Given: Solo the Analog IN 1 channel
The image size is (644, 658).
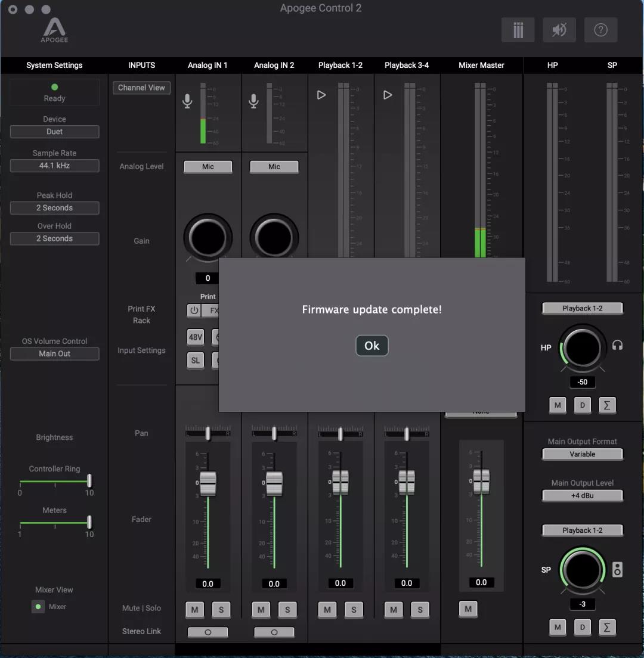Looking at the screenshot, I should (x=221, y=610).
